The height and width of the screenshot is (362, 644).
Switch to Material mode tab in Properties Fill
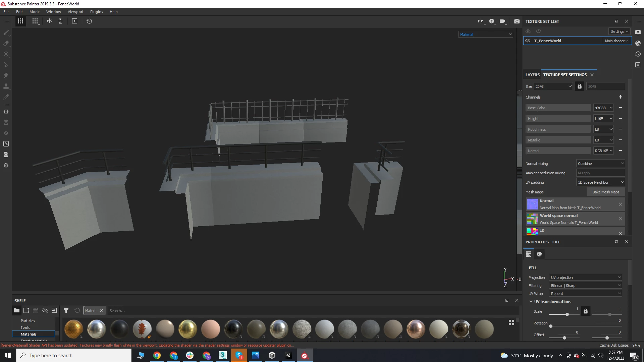coord(539,254)
